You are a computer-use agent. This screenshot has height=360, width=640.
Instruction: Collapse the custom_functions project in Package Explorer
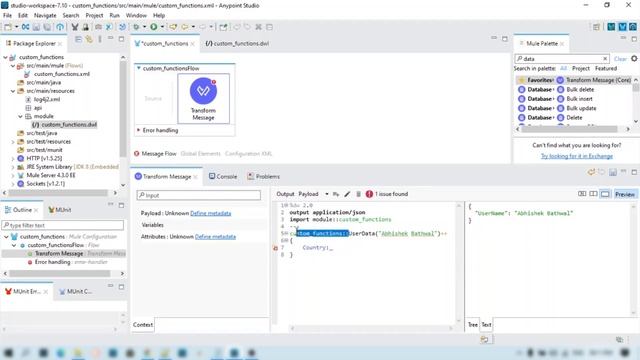[x=6, y=57]
